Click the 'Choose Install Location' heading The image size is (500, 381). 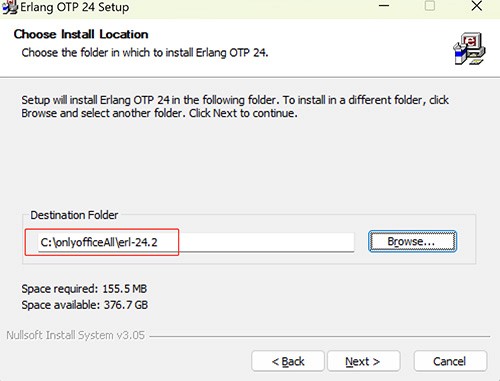coord(81,34)
